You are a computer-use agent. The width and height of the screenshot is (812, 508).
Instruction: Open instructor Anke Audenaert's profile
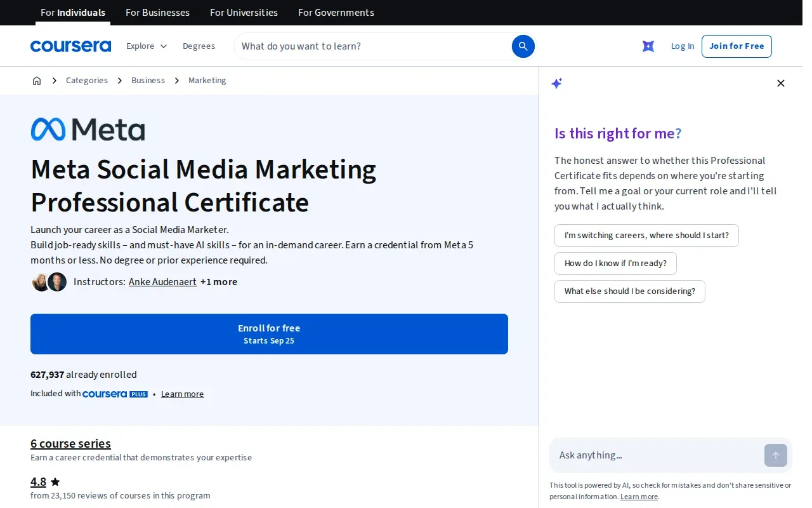coord(162,282)
